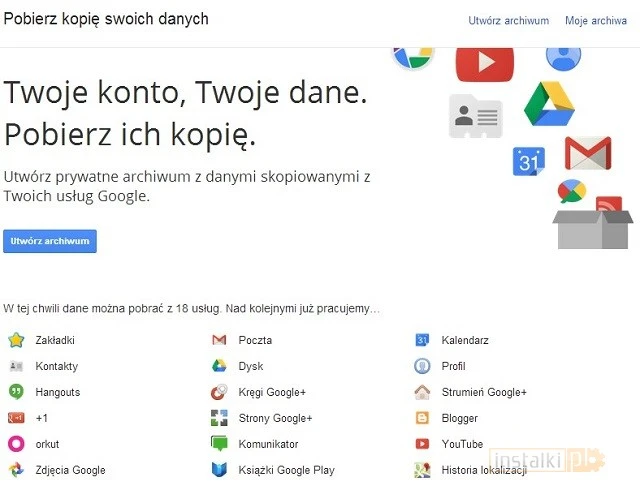640x503 pixels.
Task: Click the Kalendarz icon in list
Action: [x=422, y=340]
